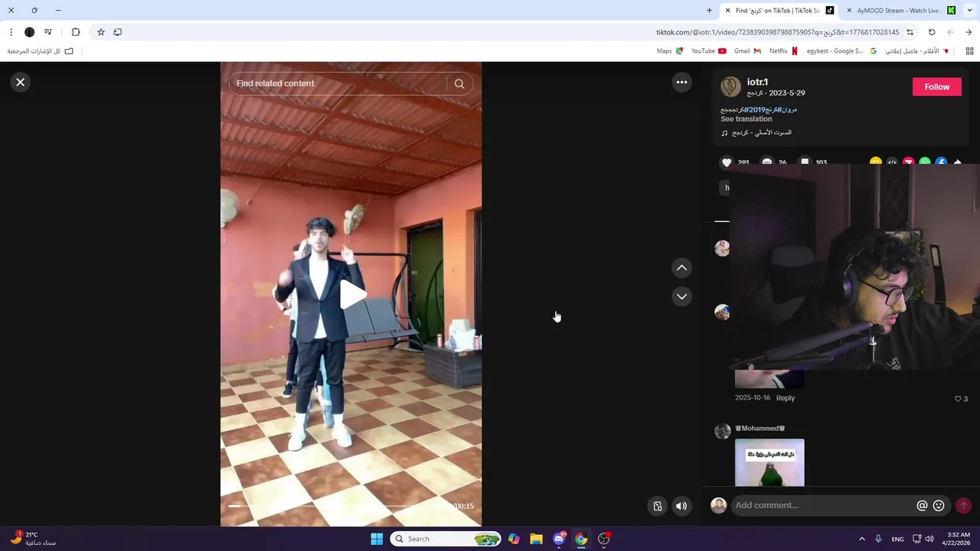Click the share arrow for more options
The width and height of the screenshot is (980, 551).
(957, 162)
